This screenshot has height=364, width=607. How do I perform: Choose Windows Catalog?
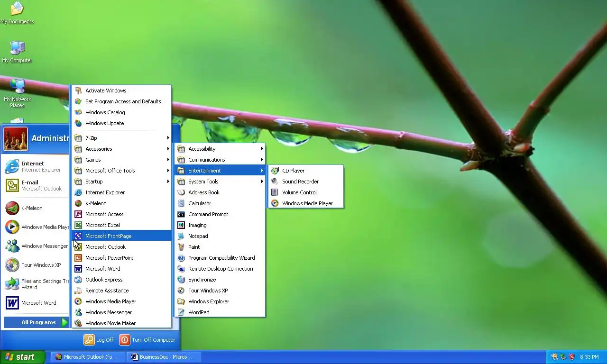coord(121,112)
